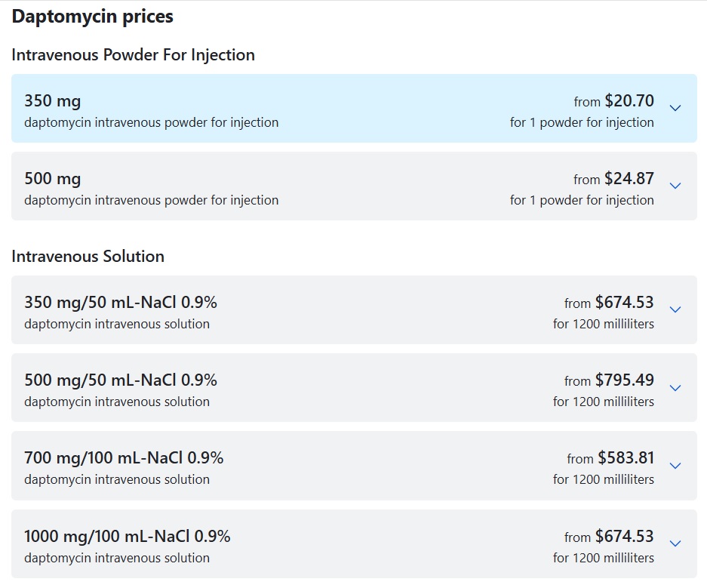707x588 pixels.
Task: Click the $24.87 price
Action: pos(629,179)
